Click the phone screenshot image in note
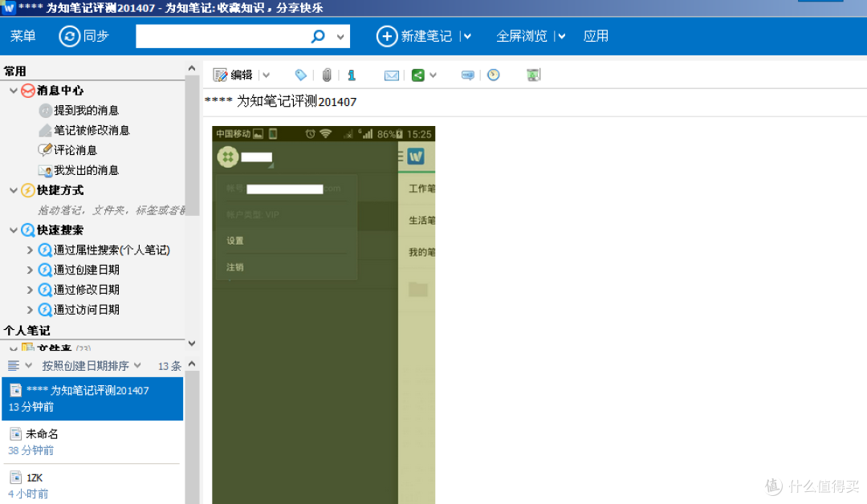Screen dimensions: 867x504 324,315
